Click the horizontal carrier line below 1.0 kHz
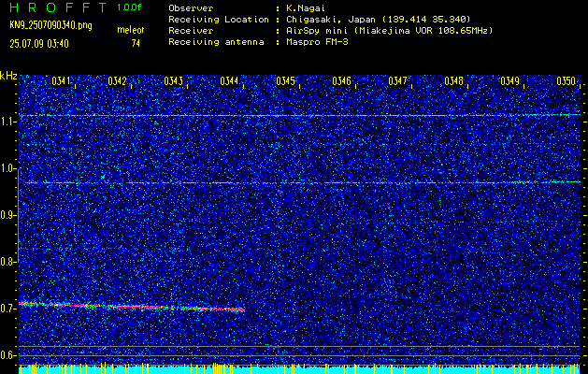 (299, 182)
